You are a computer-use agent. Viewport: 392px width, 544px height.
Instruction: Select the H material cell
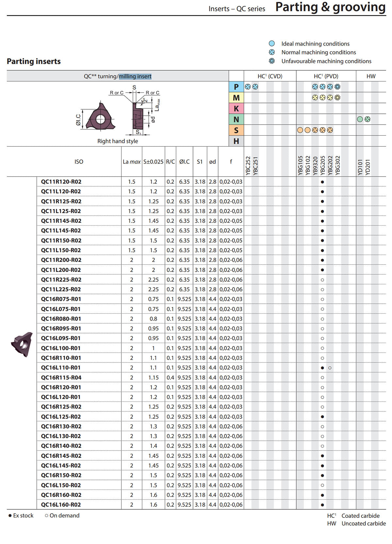[x=236, y=141]
